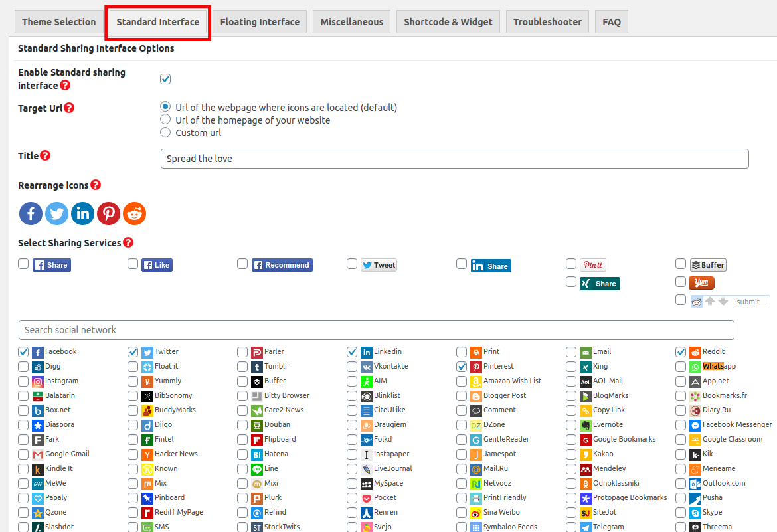777x532 pixels.
Task: Open the Troubleshooter tab
Action: 548,22
